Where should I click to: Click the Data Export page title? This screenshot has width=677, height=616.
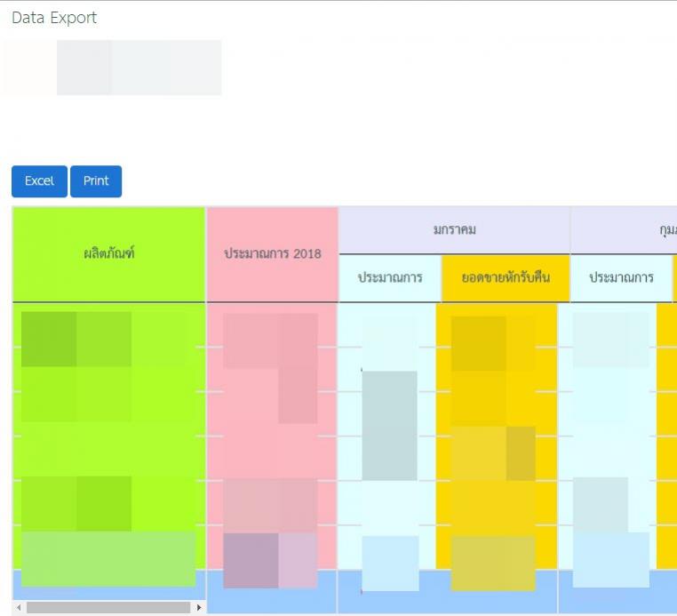[x=54, y=18]
